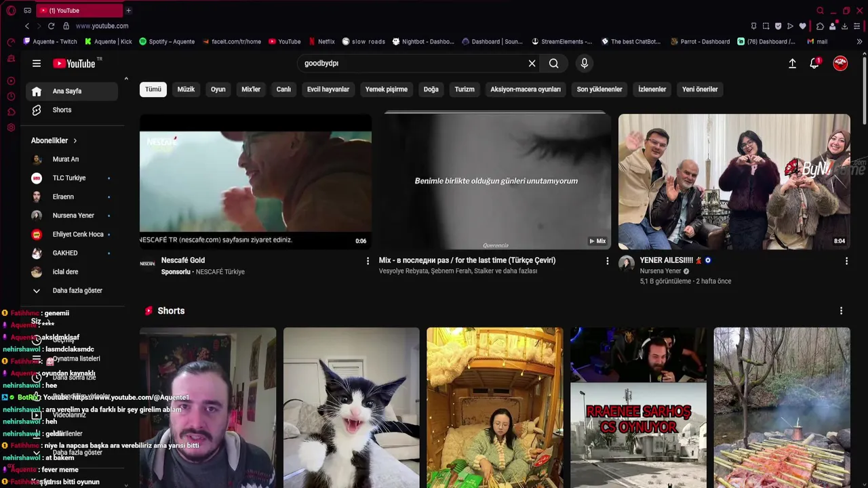Select the Tümü filter chip

[153, 89]
